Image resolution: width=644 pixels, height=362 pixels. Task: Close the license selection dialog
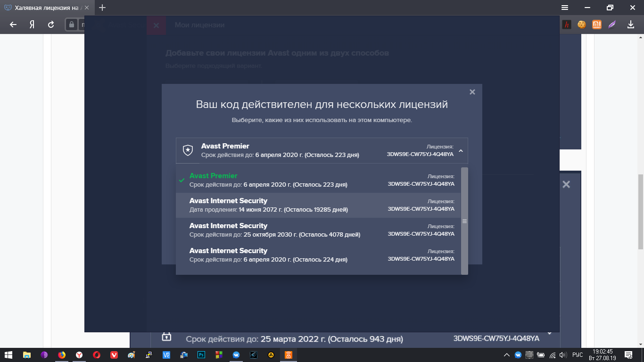pyautogui.click(x=472, y=92)
